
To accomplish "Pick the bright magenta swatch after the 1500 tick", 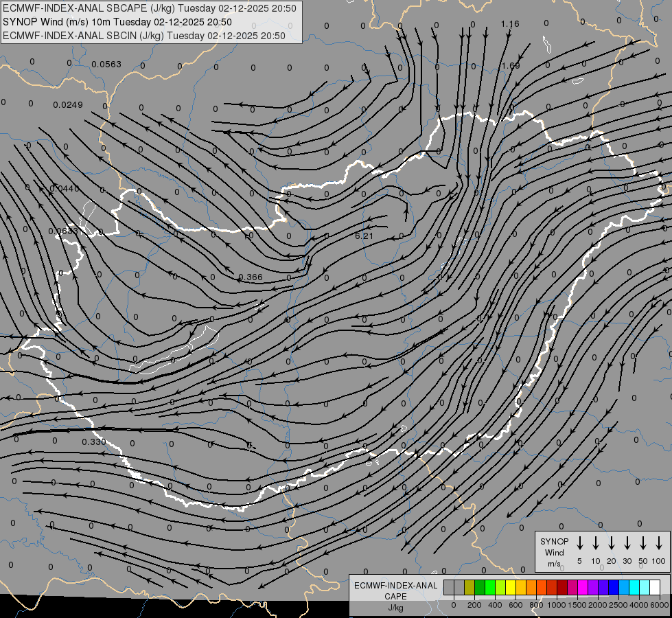I will 583,588.
